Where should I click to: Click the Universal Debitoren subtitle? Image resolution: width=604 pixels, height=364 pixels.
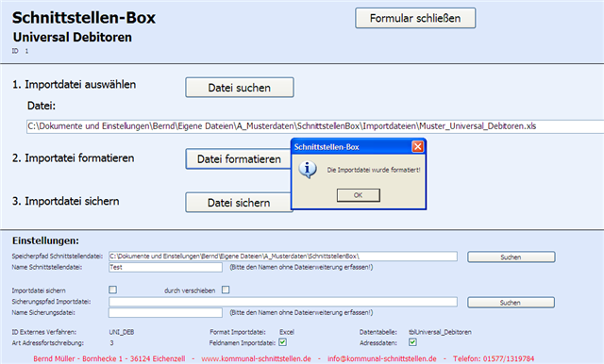coord(73,38)
